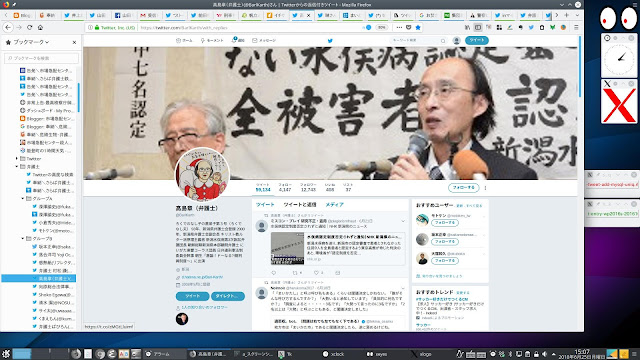Toggle the sidebar button in Firefox toolbar
This screenshot has height=360, width=640.
click(478, 27)
